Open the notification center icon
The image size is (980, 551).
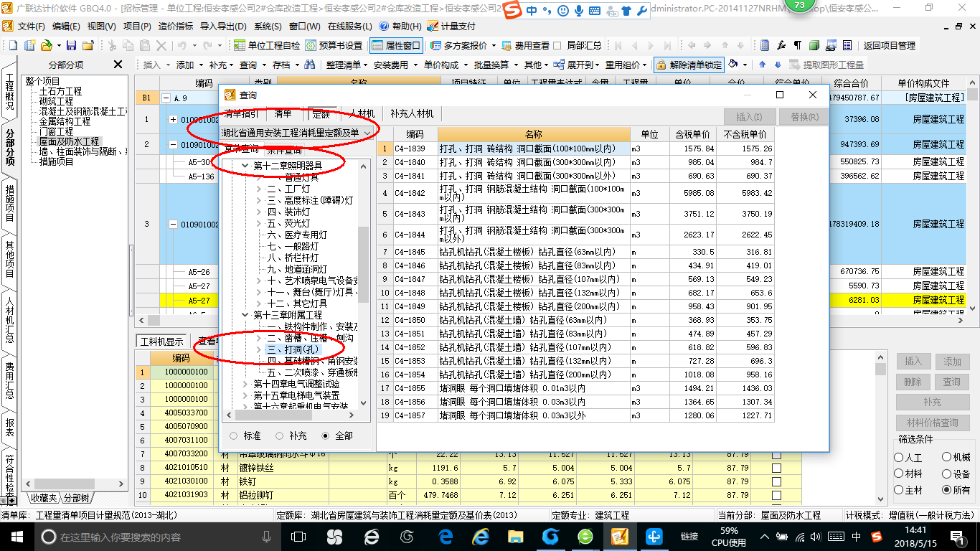coord(959,537)
